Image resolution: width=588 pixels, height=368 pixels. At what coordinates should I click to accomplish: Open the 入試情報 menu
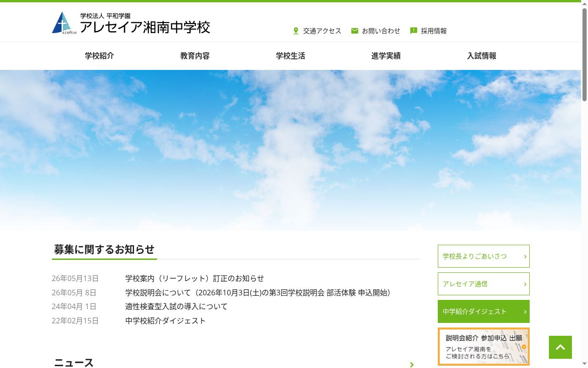[481, 56]
